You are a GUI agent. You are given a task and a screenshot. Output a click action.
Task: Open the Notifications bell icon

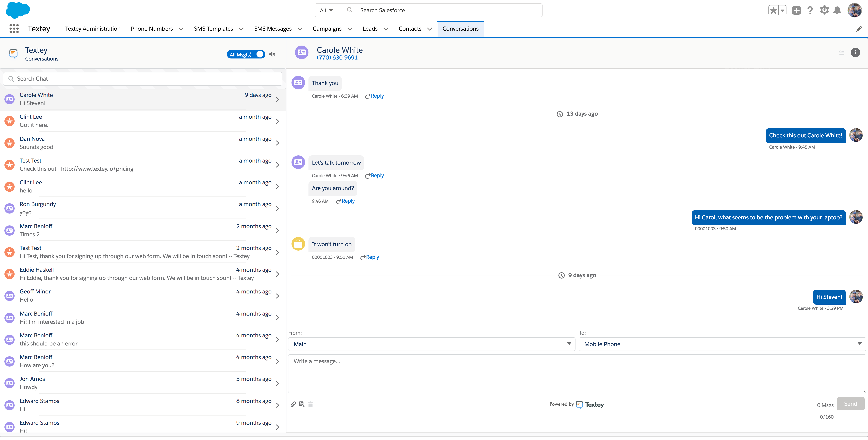click(x=837, y=10)
